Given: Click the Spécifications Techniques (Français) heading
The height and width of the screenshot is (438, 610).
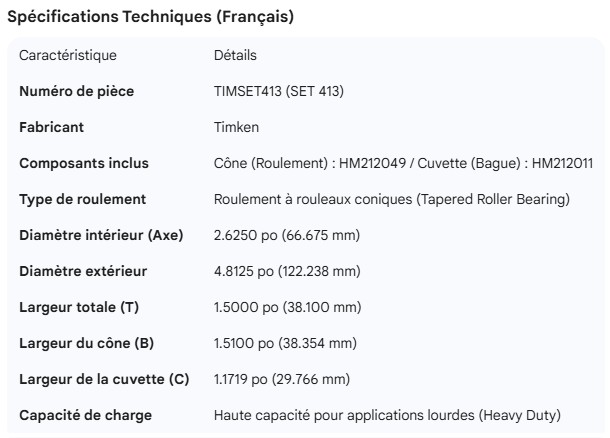Looking at the screenshot, I should [150, 17].
